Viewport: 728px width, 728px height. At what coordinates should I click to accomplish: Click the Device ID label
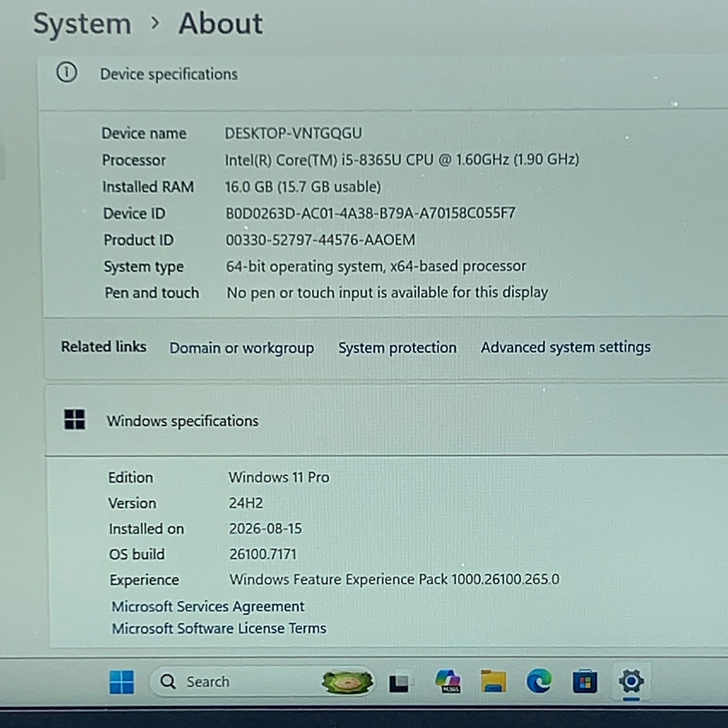coord(134,214)
